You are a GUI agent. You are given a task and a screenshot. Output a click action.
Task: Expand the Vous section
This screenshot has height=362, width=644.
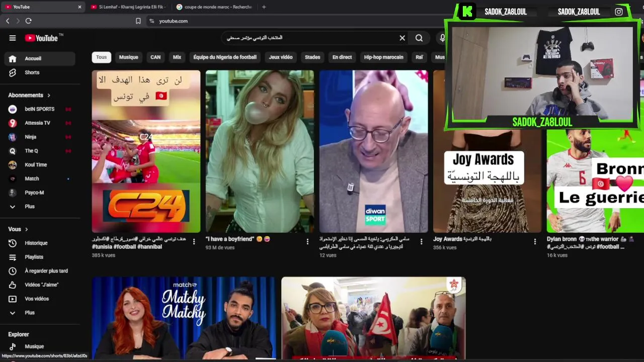click(x=18, y=229)
